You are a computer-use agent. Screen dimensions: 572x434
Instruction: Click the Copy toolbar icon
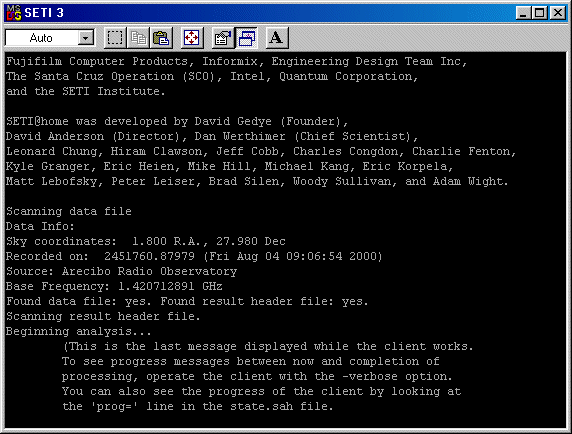coord(138,38)
